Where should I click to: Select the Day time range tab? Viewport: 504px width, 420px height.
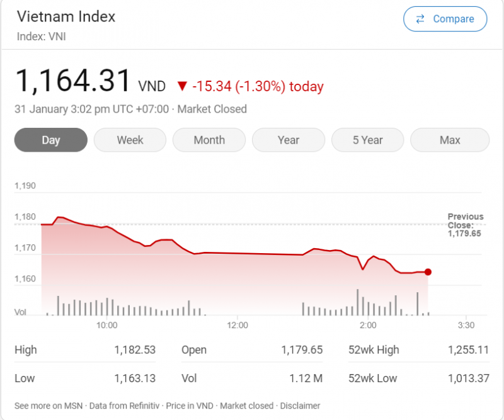coord(50,140)
